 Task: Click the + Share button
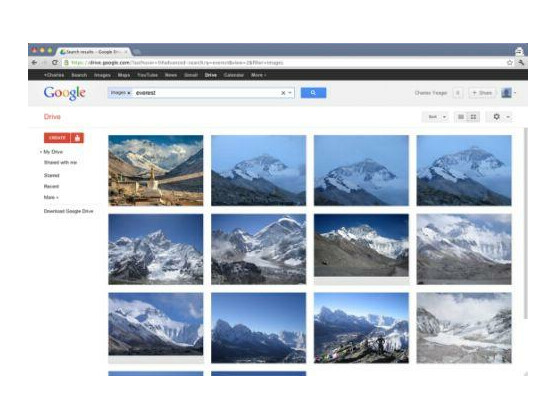click(x=482, y=93)
